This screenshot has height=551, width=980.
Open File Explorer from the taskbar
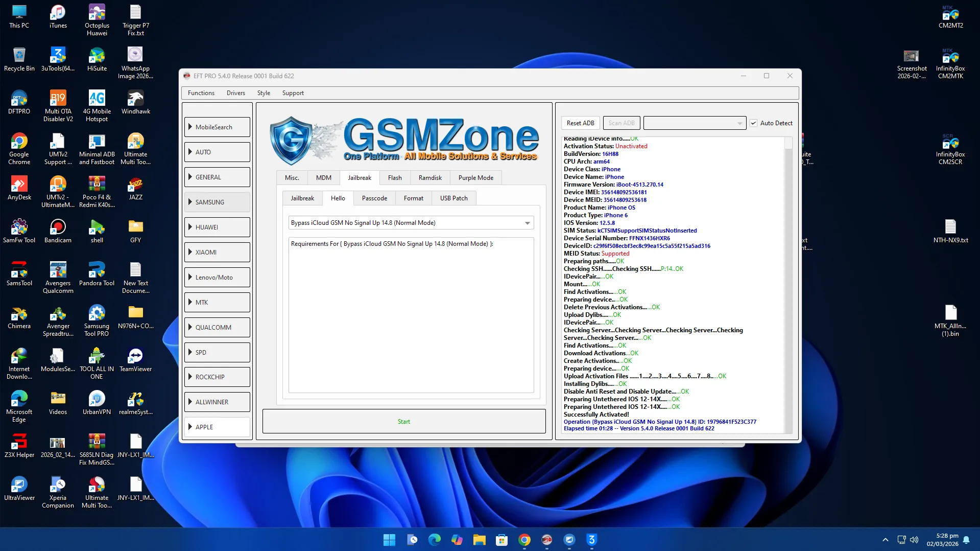479,540
